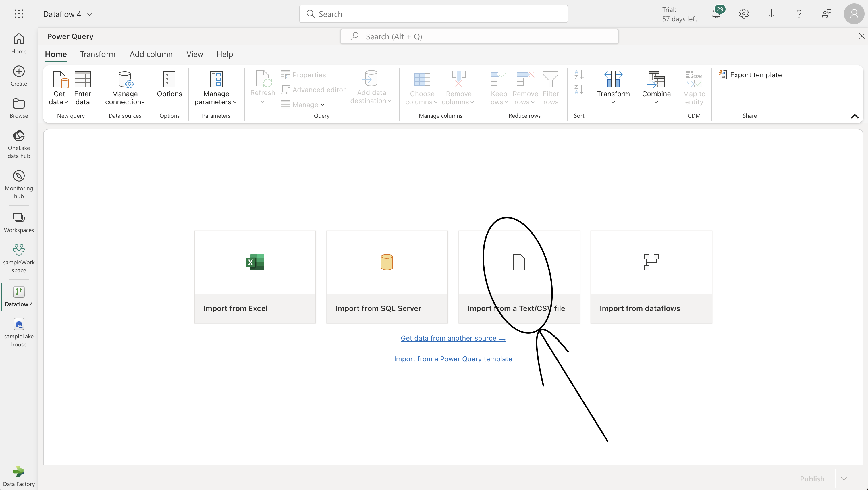Image resolution: width=868 pixels, height=490 pixels.
Task: Open settings gear
Action: 744,14
